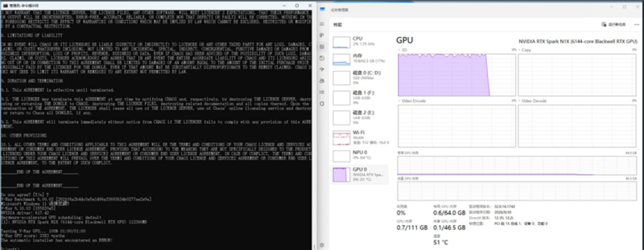Image resolution: width=644 pixels, height=250 pixels.
Task: Click the 'Do you agree? [Y/n]' line
Action: (x=24, y=194)
